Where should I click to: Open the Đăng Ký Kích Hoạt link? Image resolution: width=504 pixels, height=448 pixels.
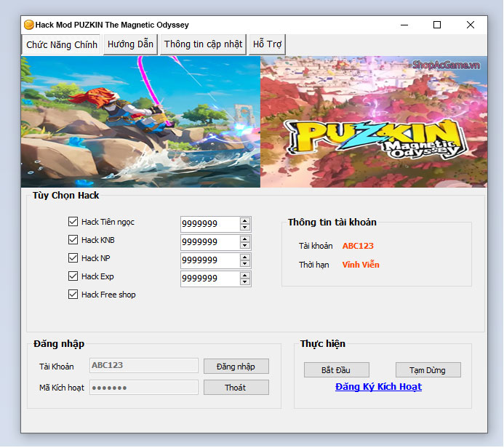(x=378, y=387)
